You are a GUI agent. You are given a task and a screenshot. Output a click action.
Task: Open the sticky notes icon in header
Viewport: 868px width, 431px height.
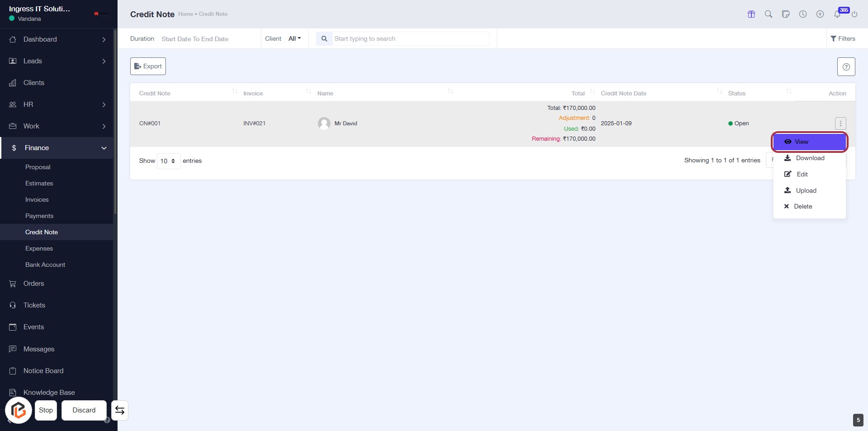coord(786,14)
